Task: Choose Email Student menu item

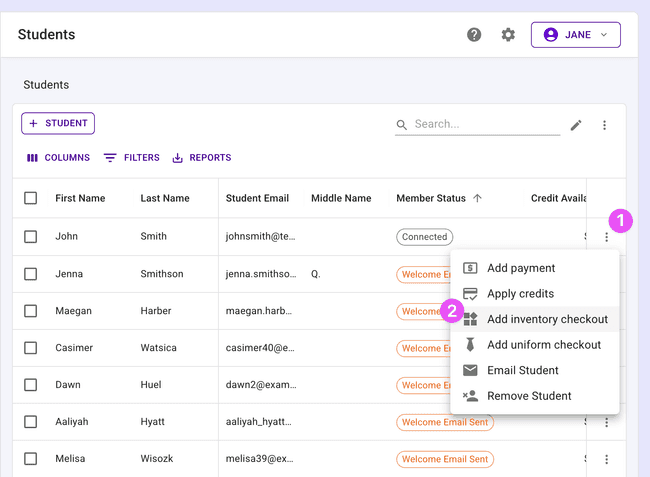Action: click(x=535, y=370)
